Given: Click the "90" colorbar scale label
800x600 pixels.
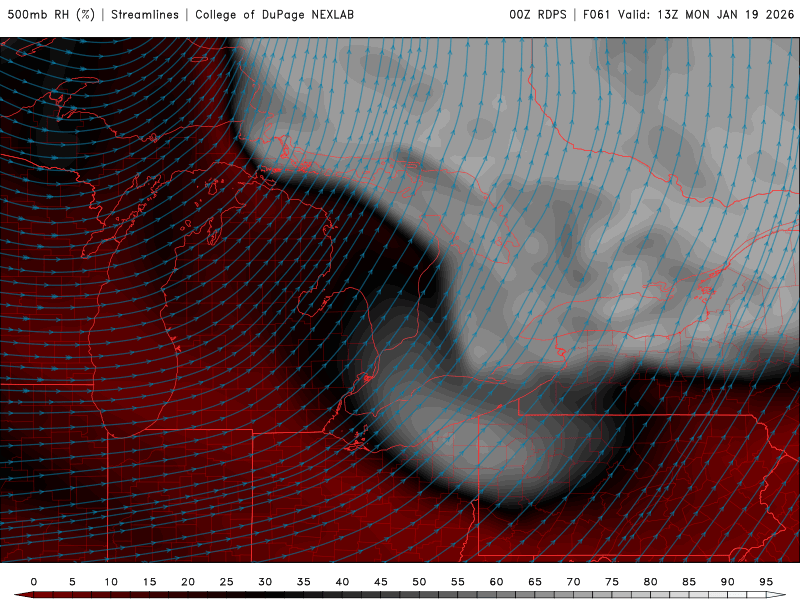Looking at the screenshot, I should pos(728,582).
